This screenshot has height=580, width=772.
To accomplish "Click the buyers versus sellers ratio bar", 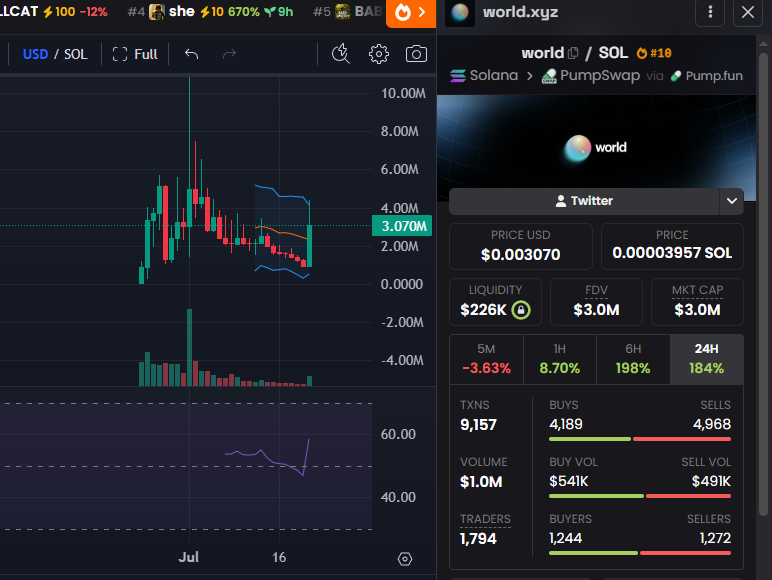I will click(640, 553).
